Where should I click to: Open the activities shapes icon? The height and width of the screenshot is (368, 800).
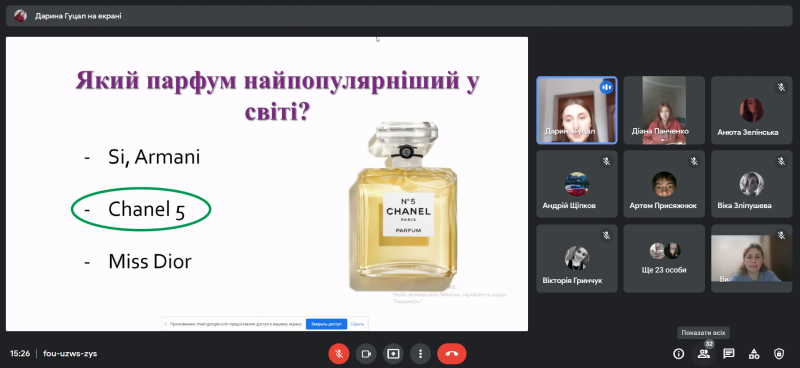pos(754,354)
